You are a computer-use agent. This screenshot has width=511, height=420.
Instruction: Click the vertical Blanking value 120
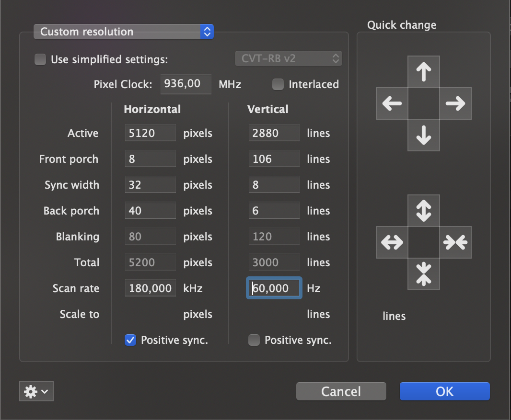(x=274, y=237)
